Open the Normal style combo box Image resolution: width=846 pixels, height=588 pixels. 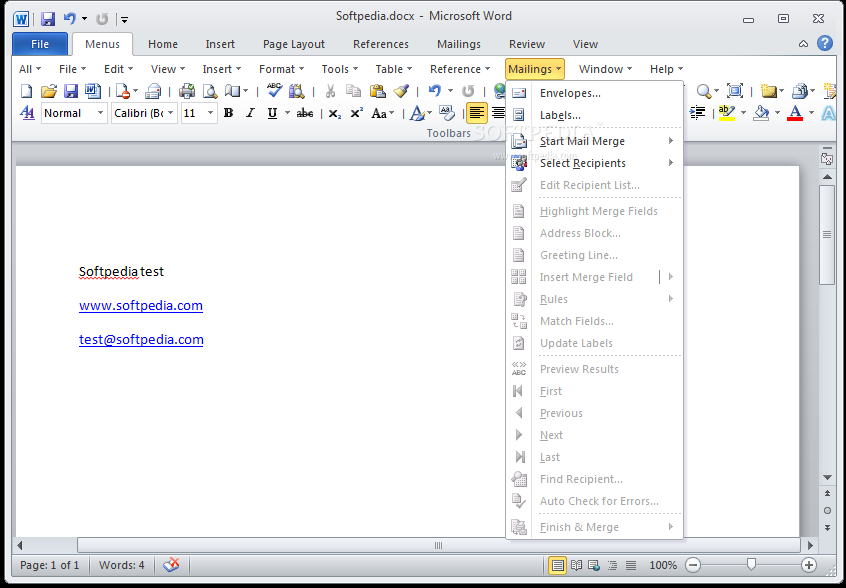pyautogui.click(x=74, y=113)
